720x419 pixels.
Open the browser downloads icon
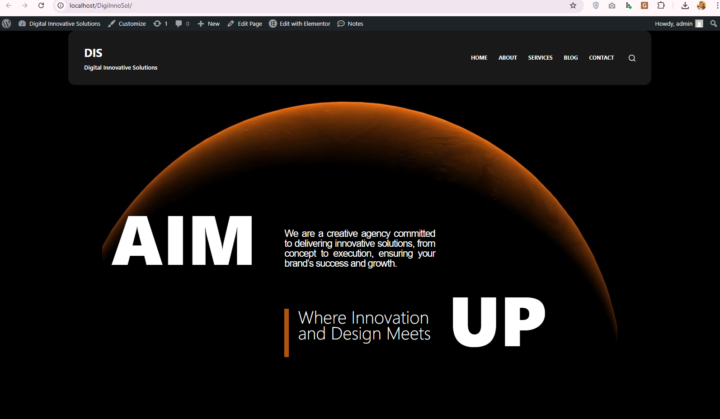[x=685, y=6]
